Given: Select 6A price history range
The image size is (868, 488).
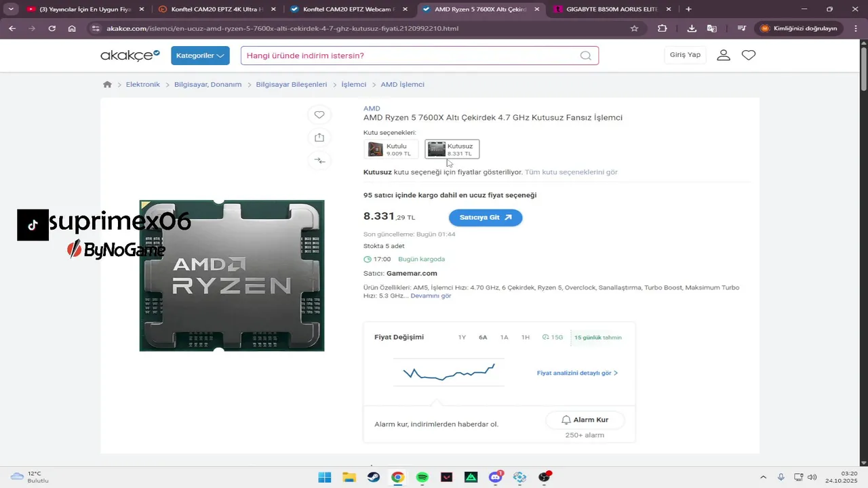Looking at the screenshot, I should coord(483,337).
